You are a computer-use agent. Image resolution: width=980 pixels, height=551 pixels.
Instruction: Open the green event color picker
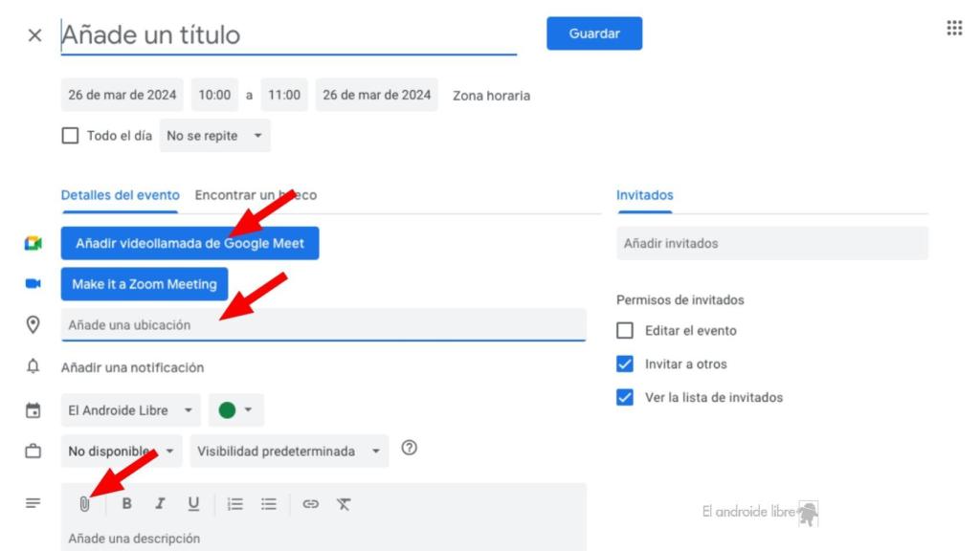coord(235,410)
